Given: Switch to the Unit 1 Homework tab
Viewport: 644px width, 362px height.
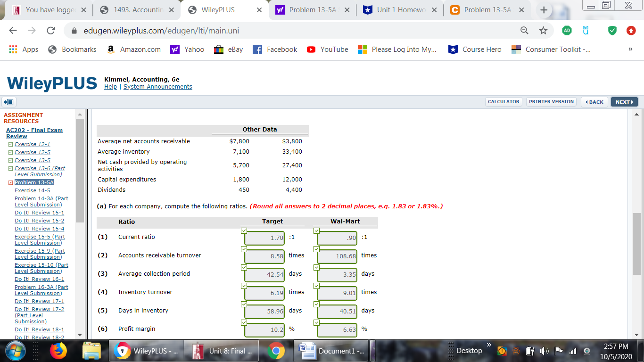Looking at the screenshot, I should 401,10.
